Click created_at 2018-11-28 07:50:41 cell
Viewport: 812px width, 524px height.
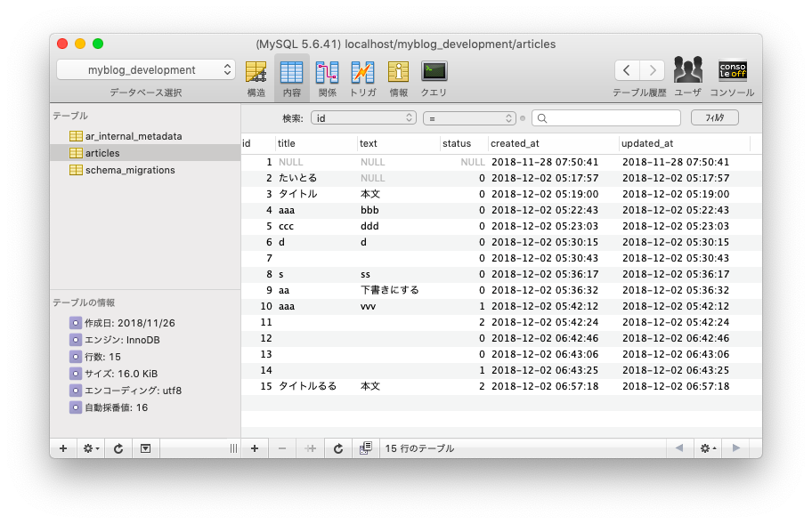click(545, 162)
